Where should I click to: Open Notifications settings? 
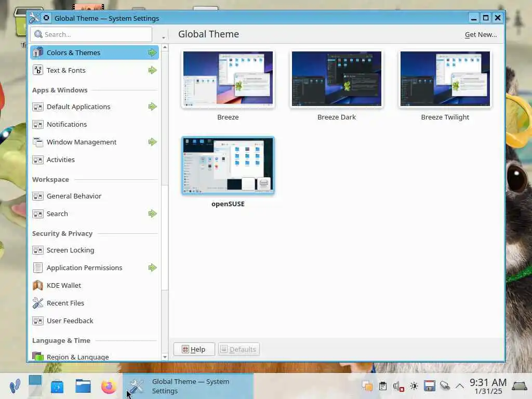point(95,124)
